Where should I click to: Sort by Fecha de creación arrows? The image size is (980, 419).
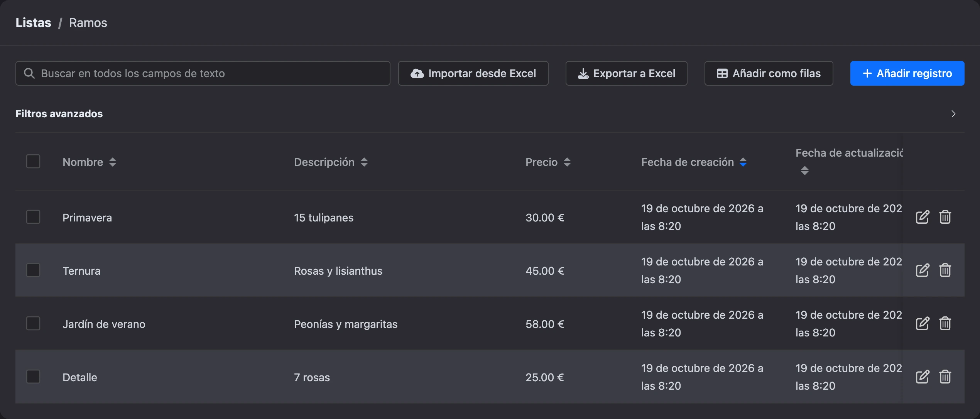743,162
